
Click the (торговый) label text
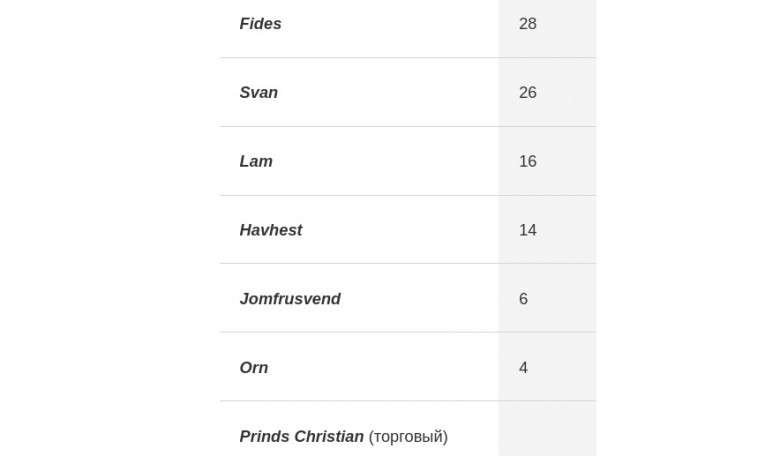point(408,437)
